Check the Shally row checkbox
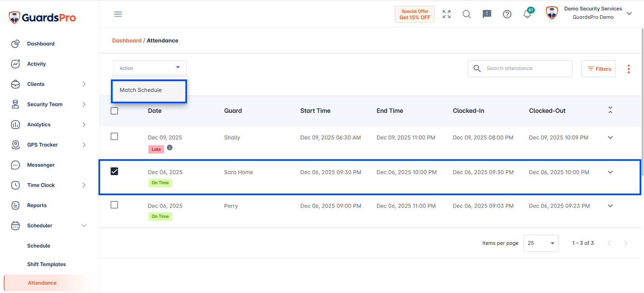 114,136
